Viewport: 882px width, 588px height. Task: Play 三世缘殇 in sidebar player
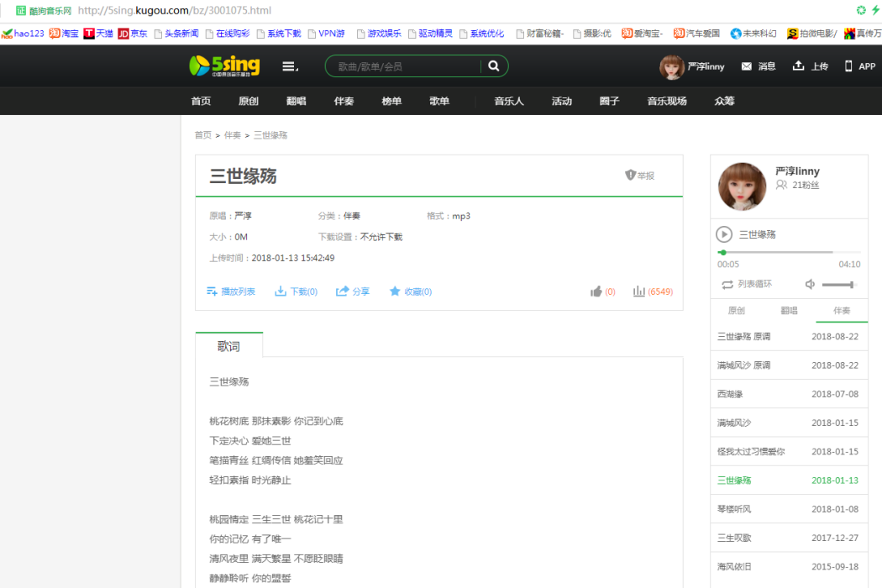point(724,234)
